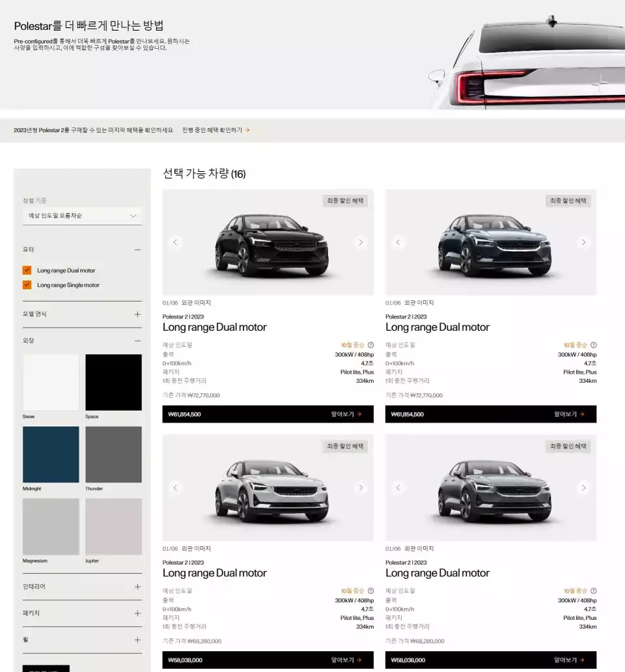Image resolution: width=625 pixels, height=672 pixels.
Task: Choose the Magnesium color swatch
Action: tap(51, 527)
